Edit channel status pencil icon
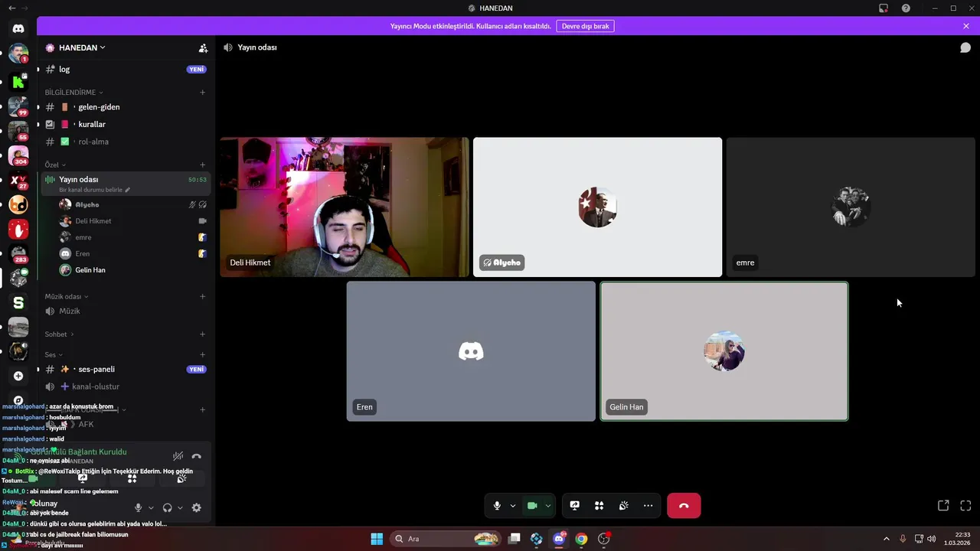This screenshot has width=980, height=551. pyautogui.click(x=128, y=190)
